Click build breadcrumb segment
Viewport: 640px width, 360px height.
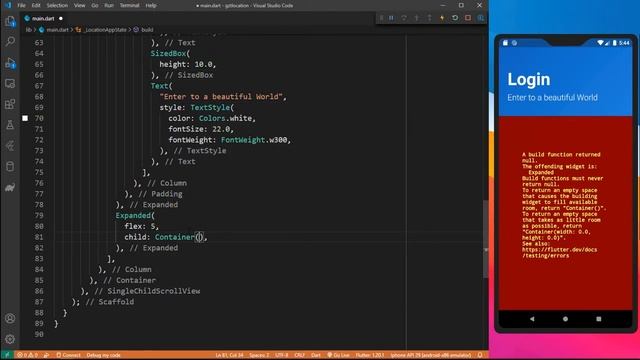pyautogui.click(x=147, y=30)
